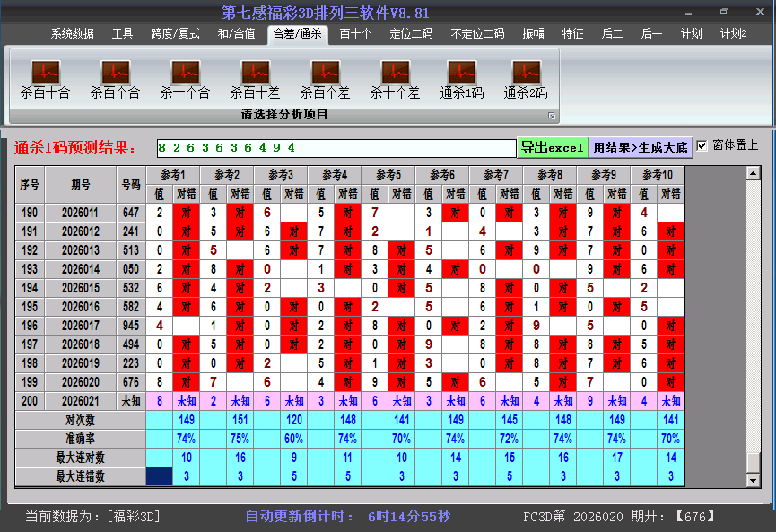Screen dimensions: 776x532
Task: Click the table scrollbar down arrow
Action: tap(754, 480)
